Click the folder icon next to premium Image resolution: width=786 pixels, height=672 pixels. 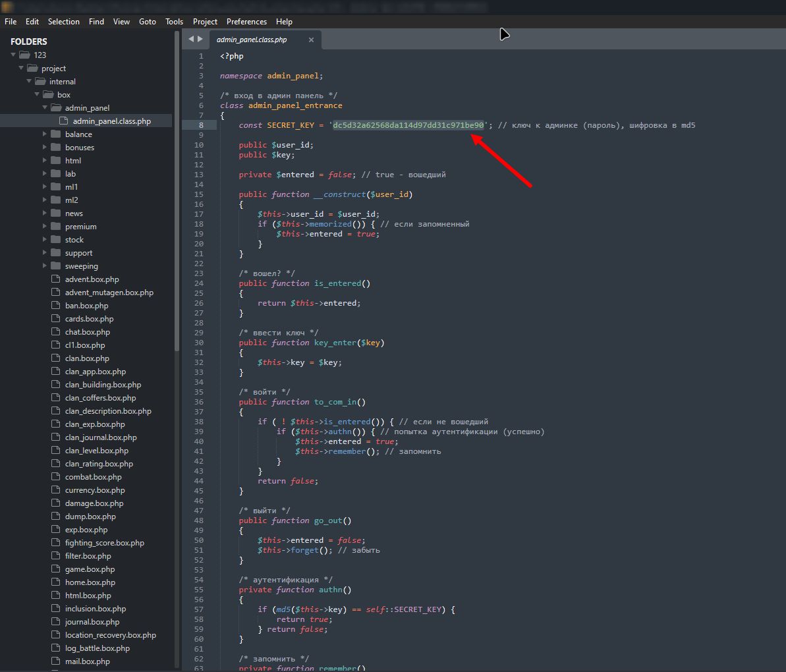56,227
